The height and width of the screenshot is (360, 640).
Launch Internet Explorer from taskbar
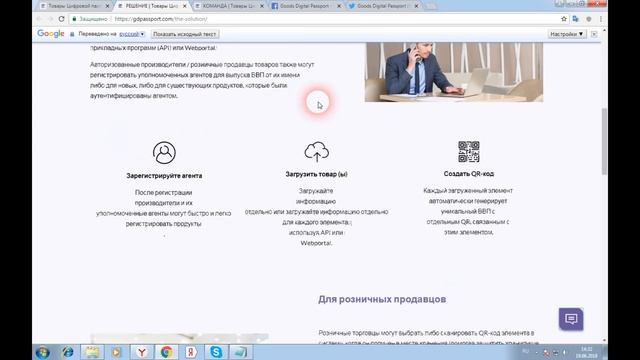pos(67,352)
